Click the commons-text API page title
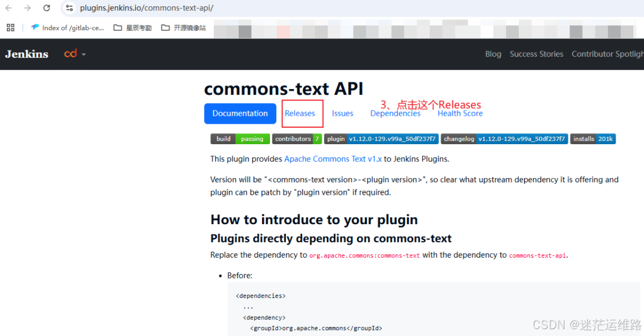Viewport: 644px width, 336px height. [284, 89]
